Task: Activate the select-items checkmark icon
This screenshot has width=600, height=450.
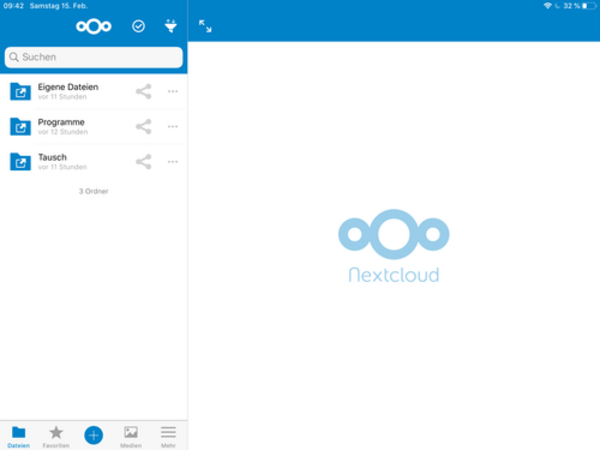Action: (139, 26)
